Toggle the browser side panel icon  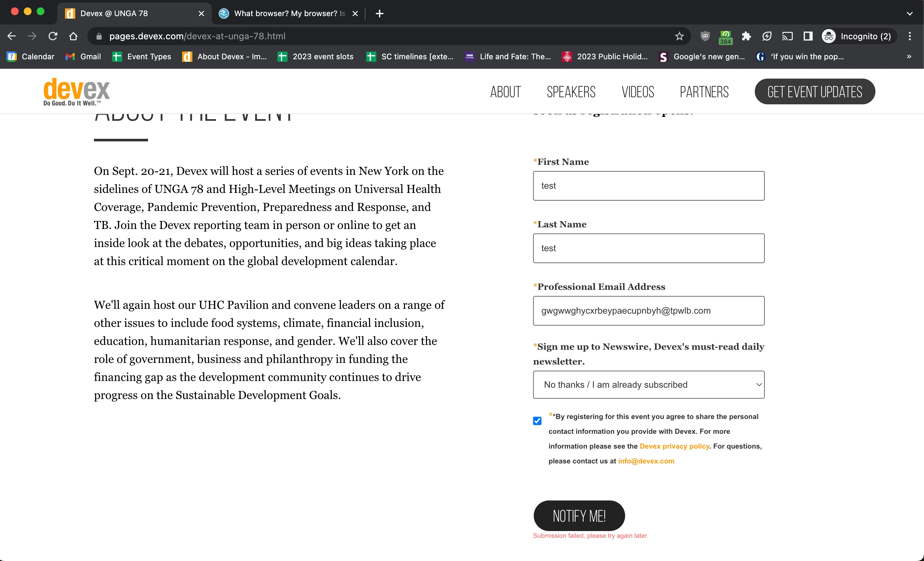point(808,36)
